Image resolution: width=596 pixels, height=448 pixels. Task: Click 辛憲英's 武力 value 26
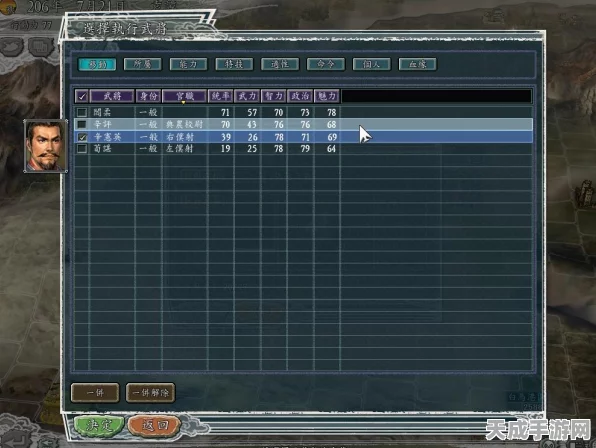tap(252, 137)
